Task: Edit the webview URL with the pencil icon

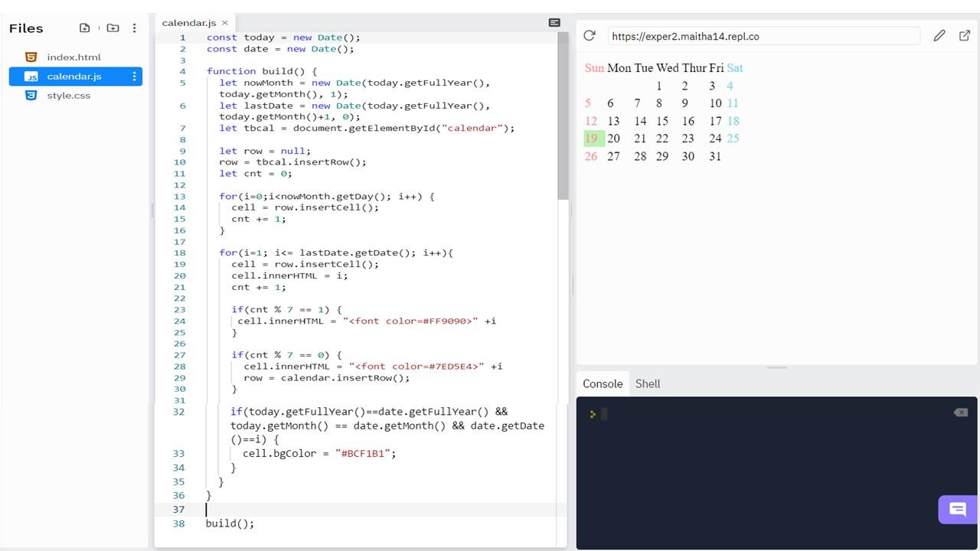Action: [x=940, y=36]
